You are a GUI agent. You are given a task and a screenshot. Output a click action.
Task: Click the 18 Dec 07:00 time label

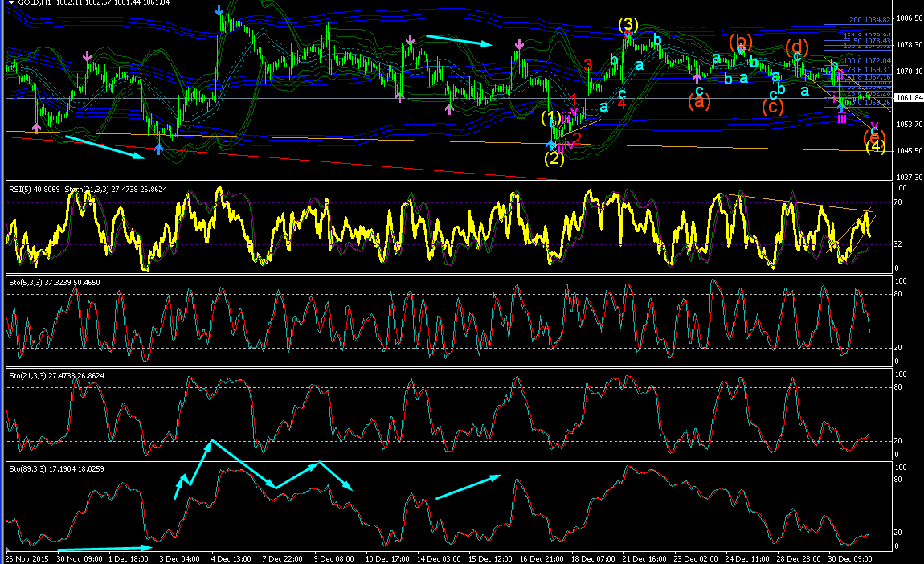593,558
